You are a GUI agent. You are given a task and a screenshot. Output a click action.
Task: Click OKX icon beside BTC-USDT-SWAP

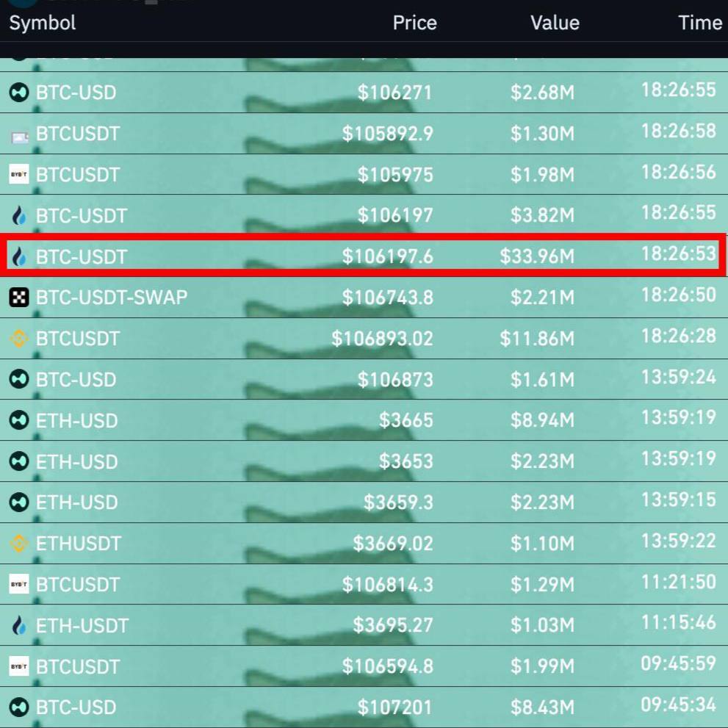pos(19,297)
